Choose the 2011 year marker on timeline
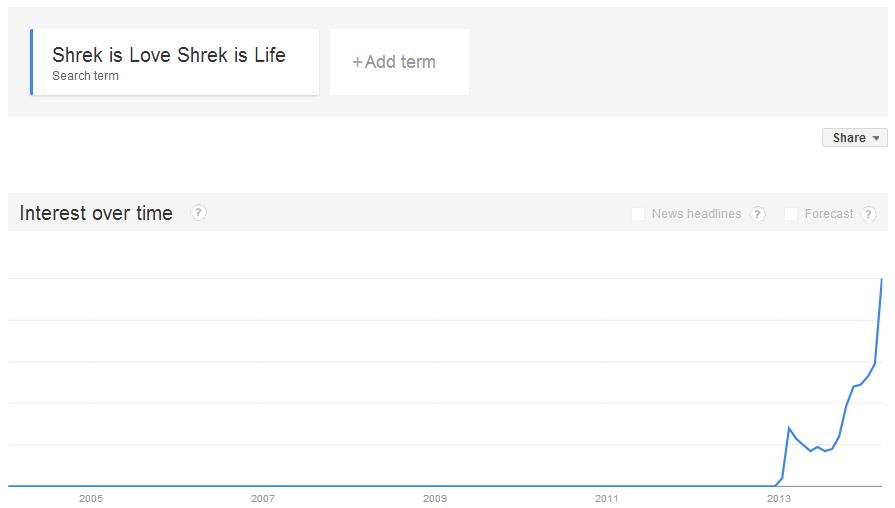Screen dimensions: 895x508 coord(607,498)
